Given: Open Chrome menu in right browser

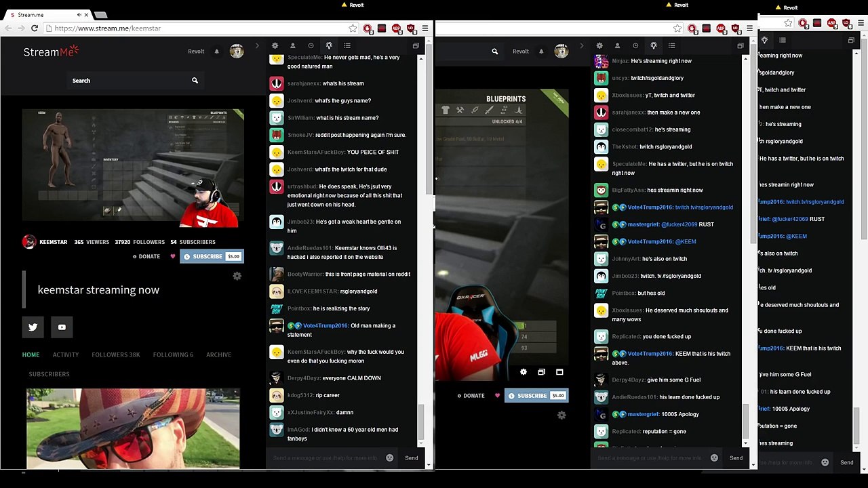Looking at the screenshot, I should pos(861,23).
